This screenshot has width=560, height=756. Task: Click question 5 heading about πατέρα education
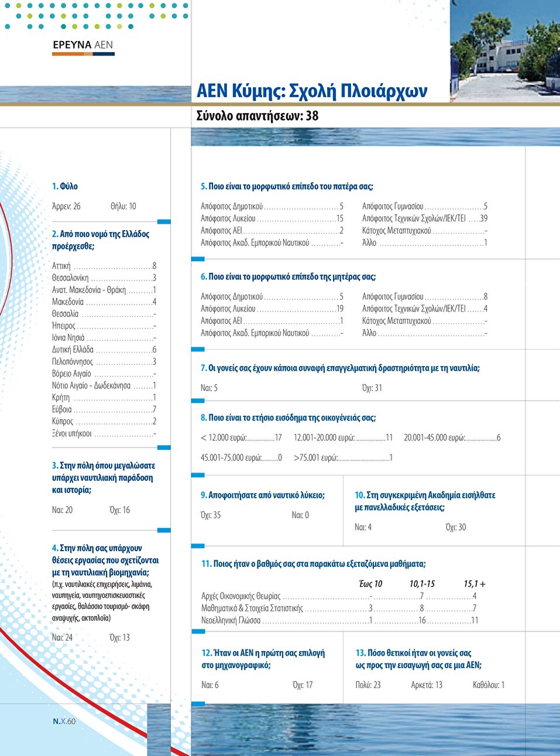tap(287, 186)
